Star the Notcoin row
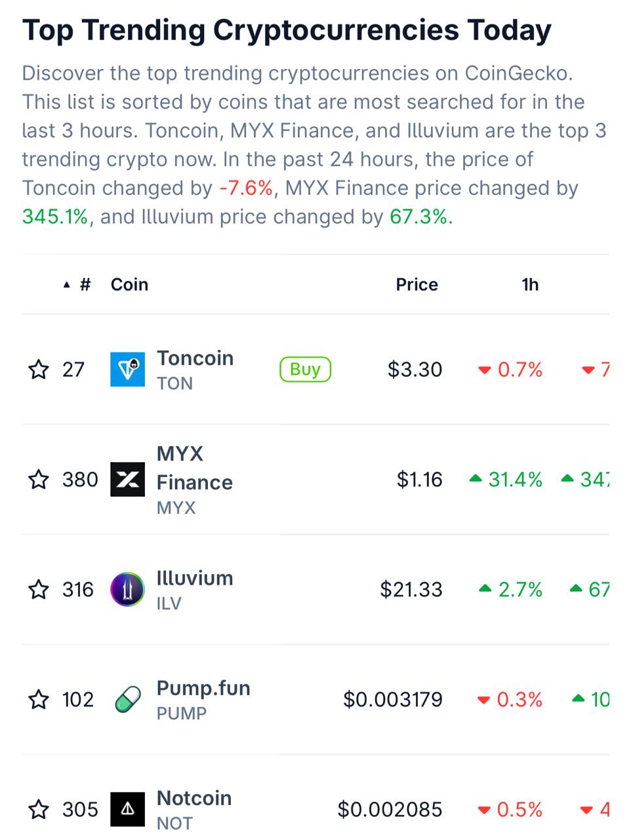631x840 pixels. pyautogui.click(x=39, y=809)
